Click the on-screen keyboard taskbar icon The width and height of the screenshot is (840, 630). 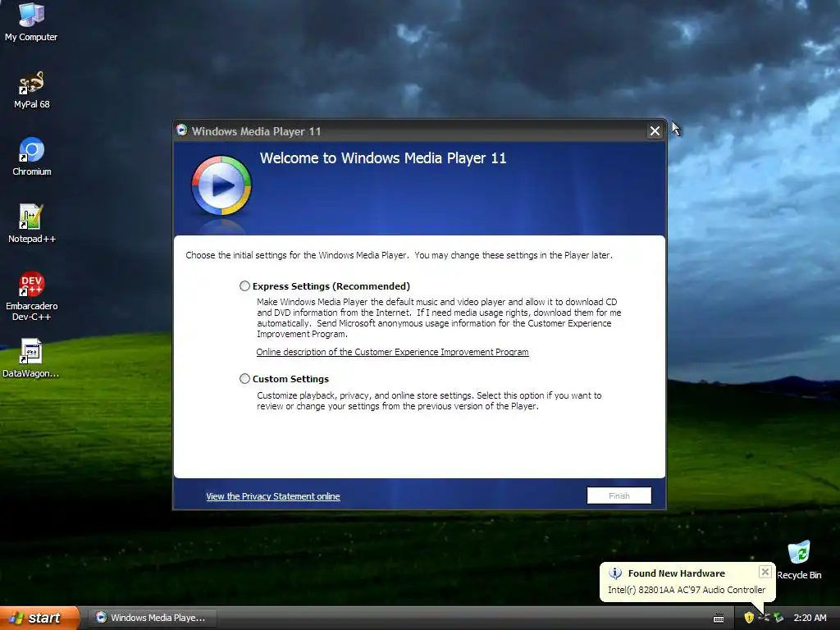pos(719,619)
